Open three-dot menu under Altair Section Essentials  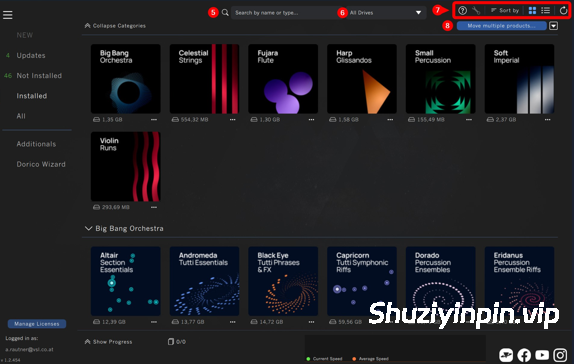tap(154, 322)
